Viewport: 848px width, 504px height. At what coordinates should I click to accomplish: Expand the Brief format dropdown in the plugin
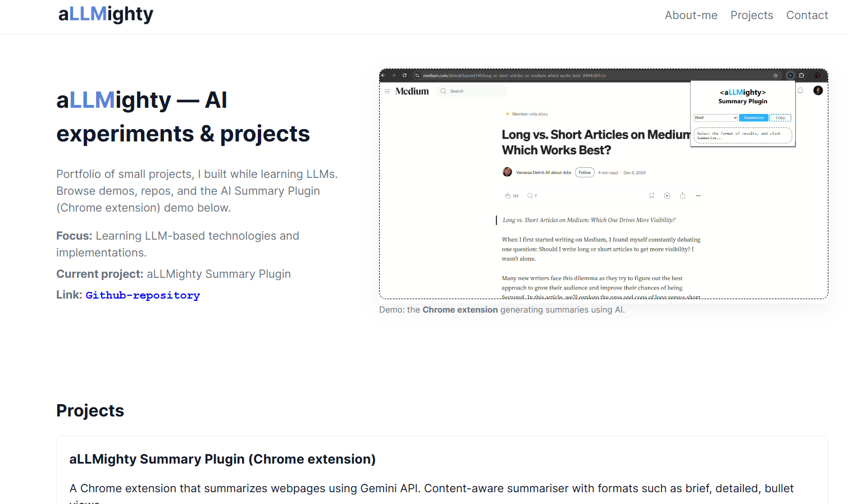pos(715,118)
